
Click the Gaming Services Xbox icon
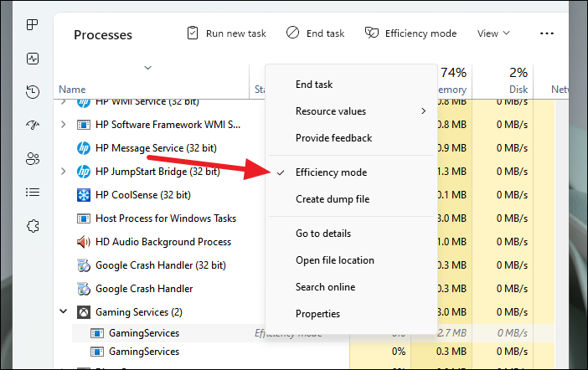[x=84, y=312]
